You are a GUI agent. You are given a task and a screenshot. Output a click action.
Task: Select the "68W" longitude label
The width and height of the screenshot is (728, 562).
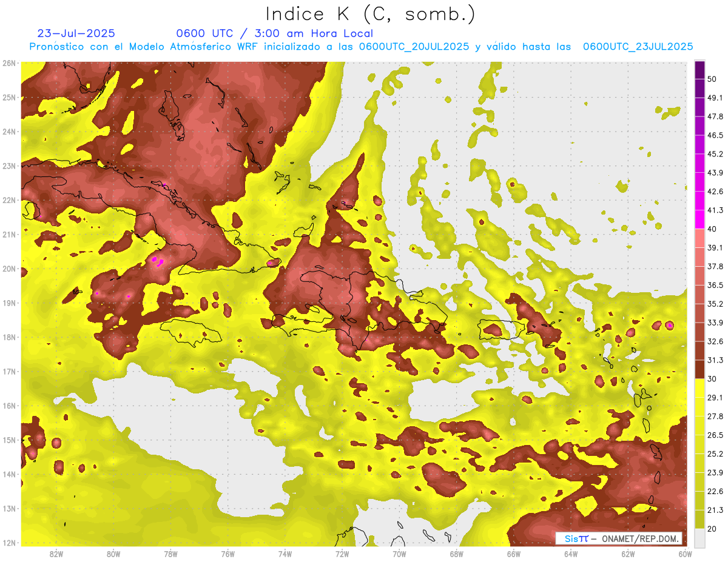tap(456, 554)
